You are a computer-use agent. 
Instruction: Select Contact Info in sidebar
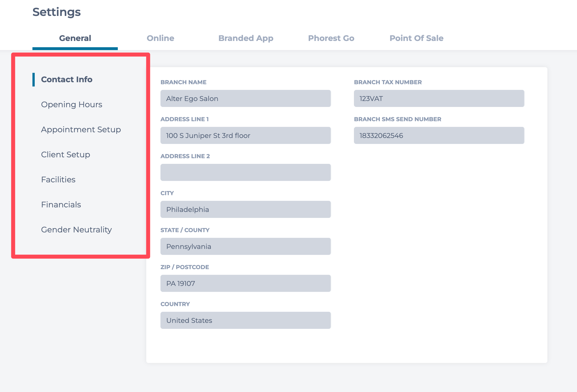tap(67, 79)
